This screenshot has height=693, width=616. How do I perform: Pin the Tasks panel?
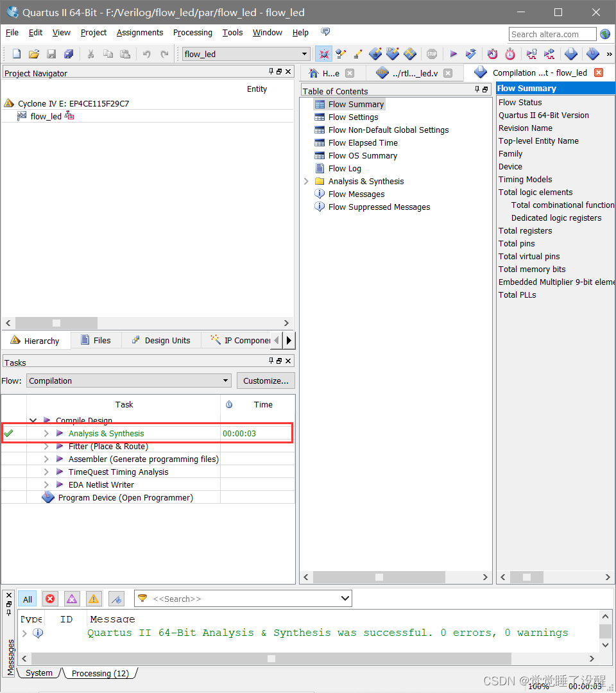tap(271, 361)
